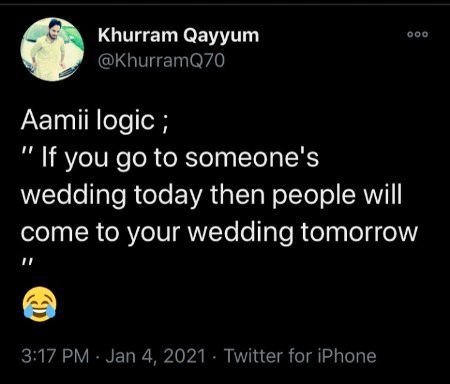Select the line starting 'wedding today then'
The width and height of the screenshot is (450, 384).
coord(212,195)
